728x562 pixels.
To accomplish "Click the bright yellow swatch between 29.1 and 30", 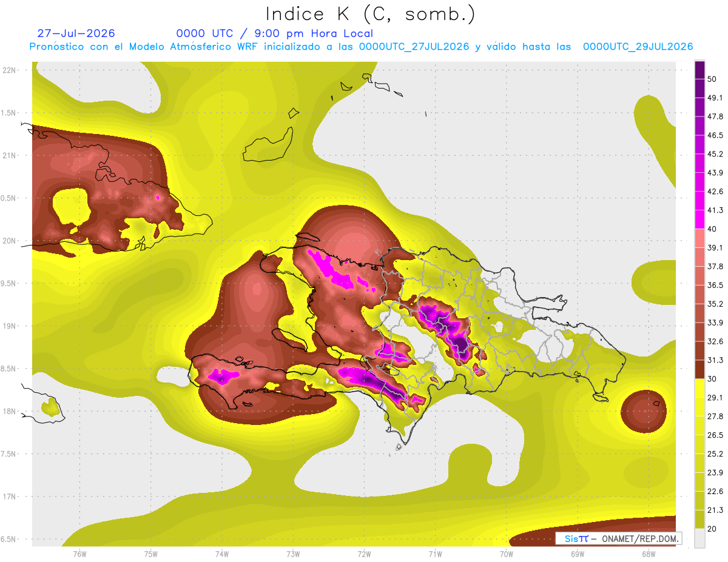I will 699,388.
